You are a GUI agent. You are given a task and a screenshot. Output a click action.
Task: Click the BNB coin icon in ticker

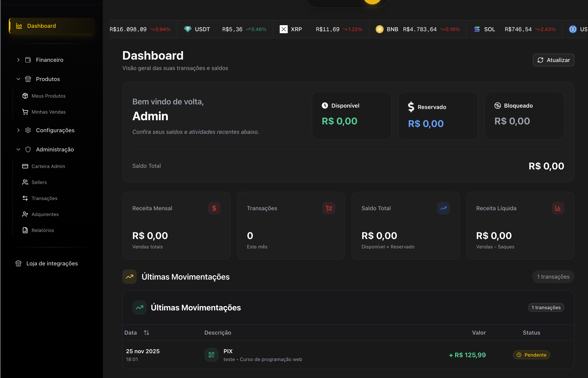(379, 29)
